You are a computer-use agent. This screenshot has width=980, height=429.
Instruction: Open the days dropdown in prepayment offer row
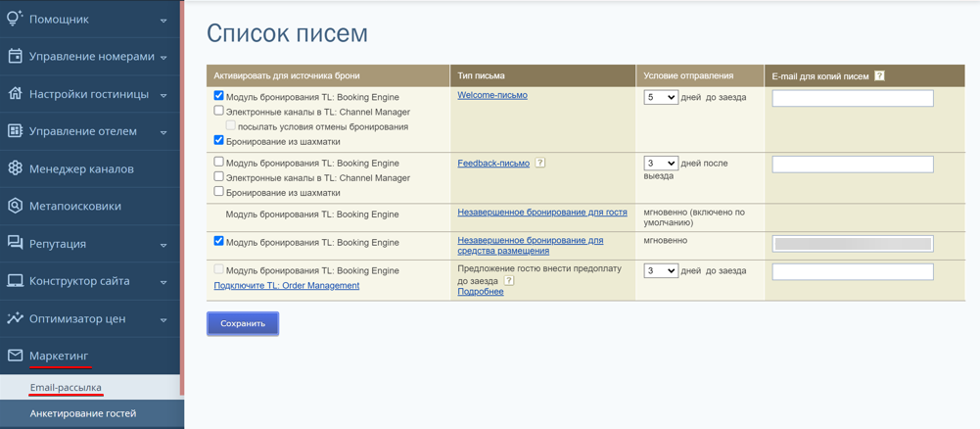[x=661, y=270]
